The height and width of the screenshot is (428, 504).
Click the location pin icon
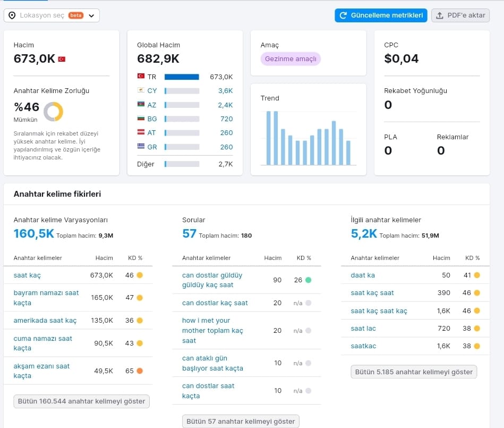point(12,15)
